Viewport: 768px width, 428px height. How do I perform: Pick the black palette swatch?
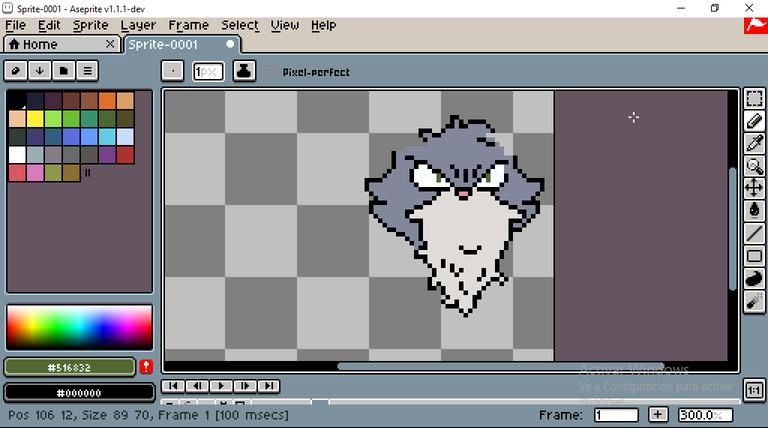tap(17, 100)
